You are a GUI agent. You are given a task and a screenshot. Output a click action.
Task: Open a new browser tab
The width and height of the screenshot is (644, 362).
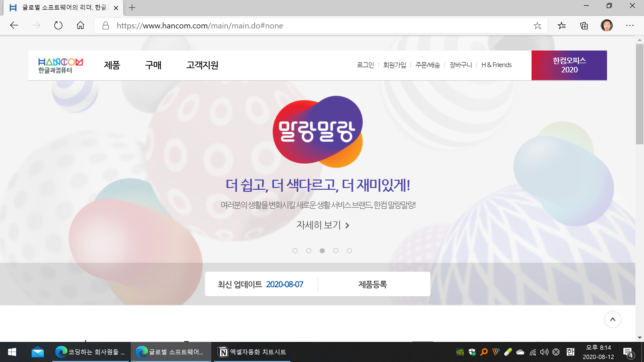(132, 8)
